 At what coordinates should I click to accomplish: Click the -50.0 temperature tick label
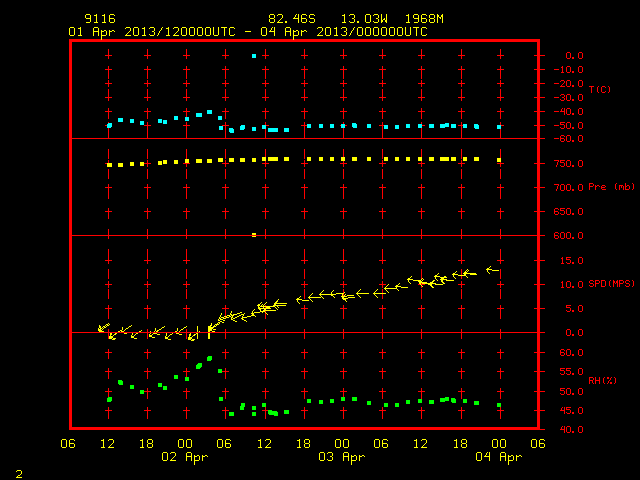pos(568,125)
